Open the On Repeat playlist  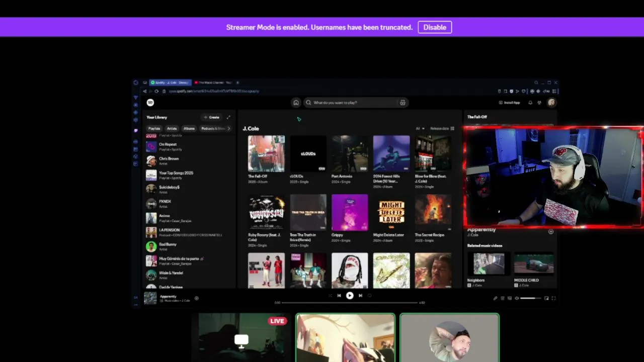tap(189, 146)
